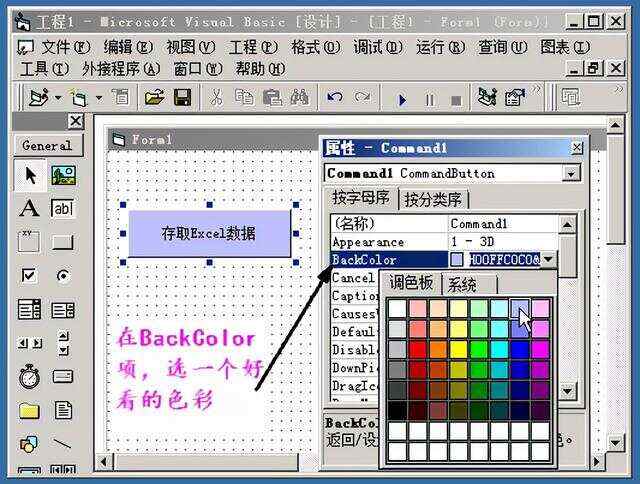
Task: Select the ListBox tool
Action: click(x=63, y=310)
